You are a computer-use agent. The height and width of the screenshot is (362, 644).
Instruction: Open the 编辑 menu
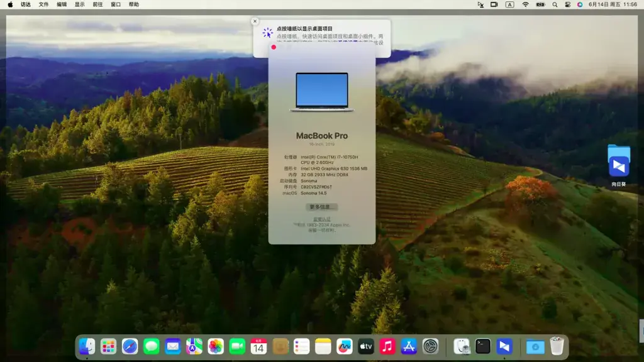click(62, 4)
